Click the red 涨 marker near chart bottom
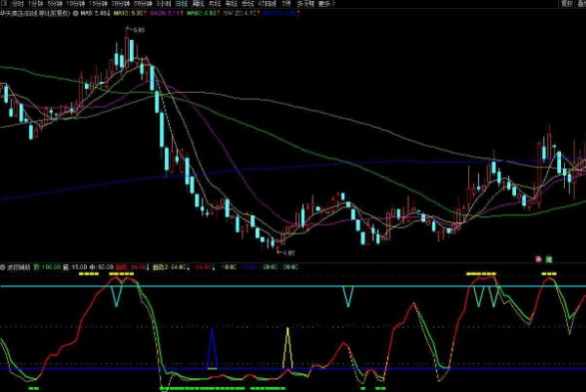Viewport: 586px width, 392px height. (x=538, y=258)
